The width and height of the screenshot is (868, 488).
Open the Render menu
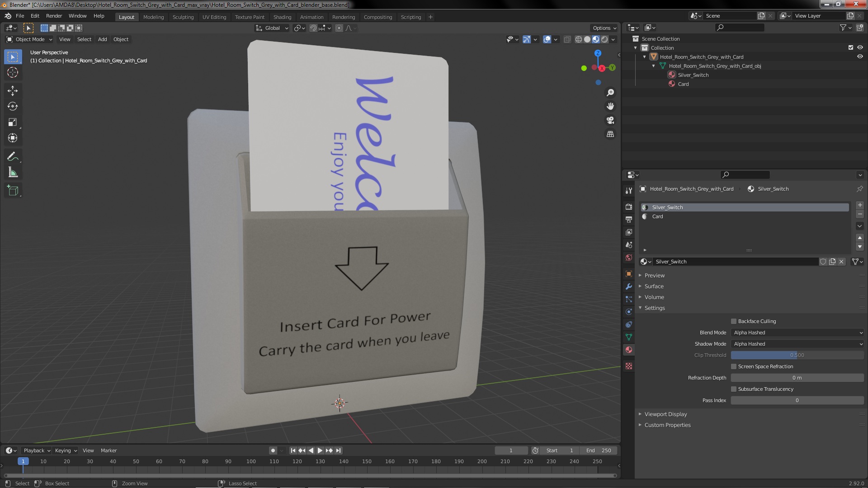pos(54,16)
